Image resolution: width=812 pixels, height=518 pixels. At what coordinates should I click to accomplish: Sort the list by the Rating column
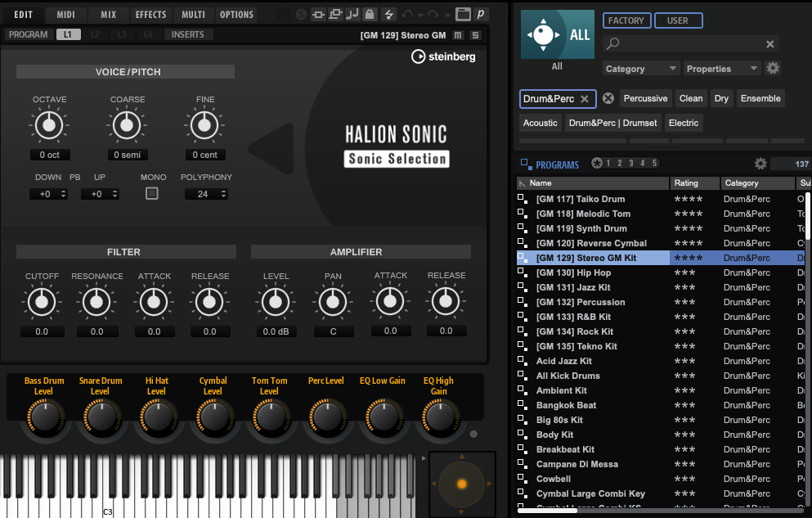[694, 182]
